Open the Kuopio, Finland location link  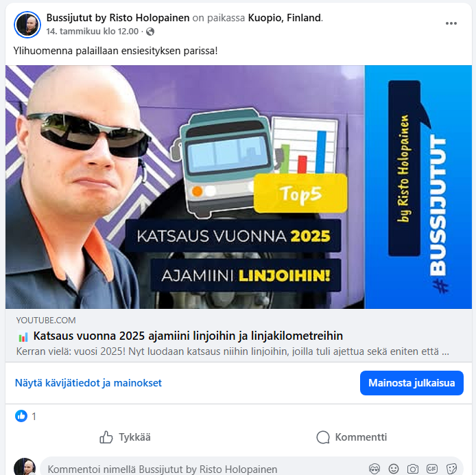(x=285, y=18)
